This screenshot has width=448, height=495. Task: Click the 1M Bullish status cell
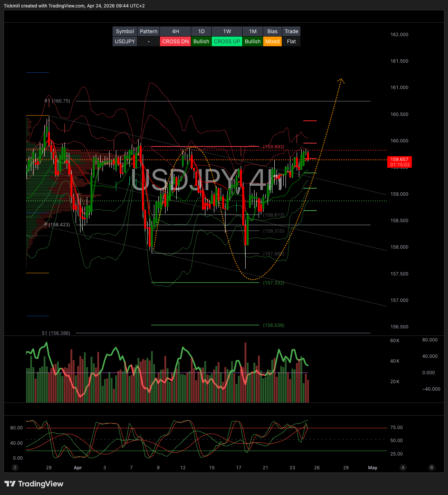[x=253, y=41]
